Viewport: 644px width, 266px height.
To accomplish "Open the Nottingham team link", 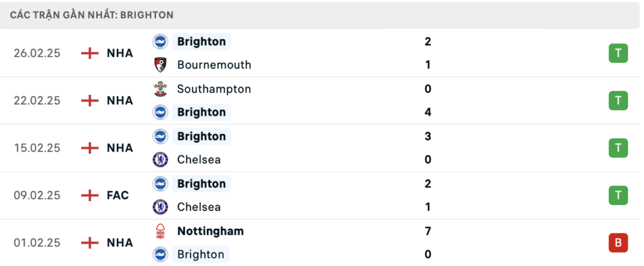I will pyautogui.click(x=210, y=231).
